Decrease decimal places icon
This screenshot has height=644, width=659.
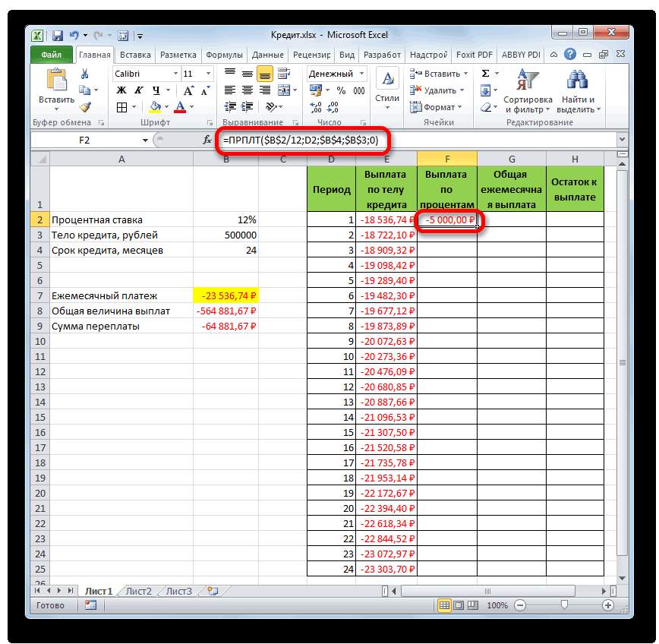click(333, 108)
